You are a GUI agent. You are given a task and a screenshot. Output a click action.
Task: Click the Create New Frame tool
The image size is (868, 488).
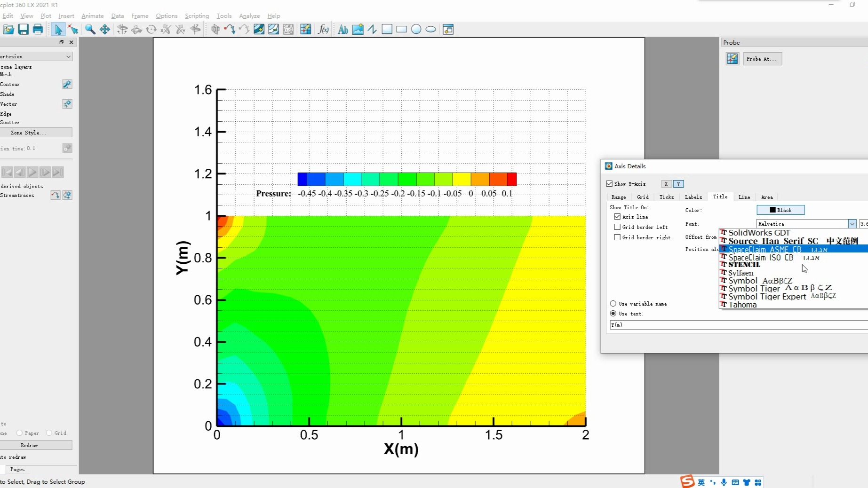[x=448, y=30]
